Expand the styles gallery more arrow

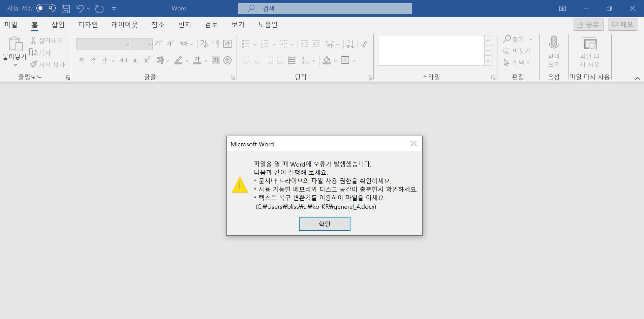[x=488, y=61]
